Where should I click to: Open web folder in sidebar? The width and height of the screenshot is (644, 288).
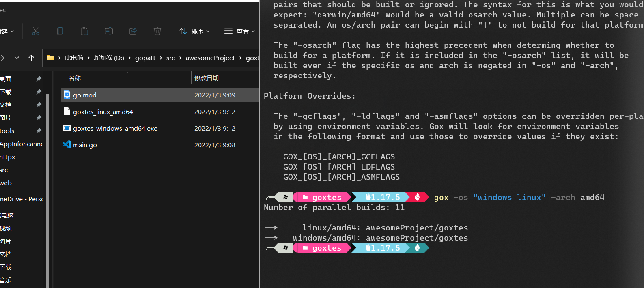6,183
